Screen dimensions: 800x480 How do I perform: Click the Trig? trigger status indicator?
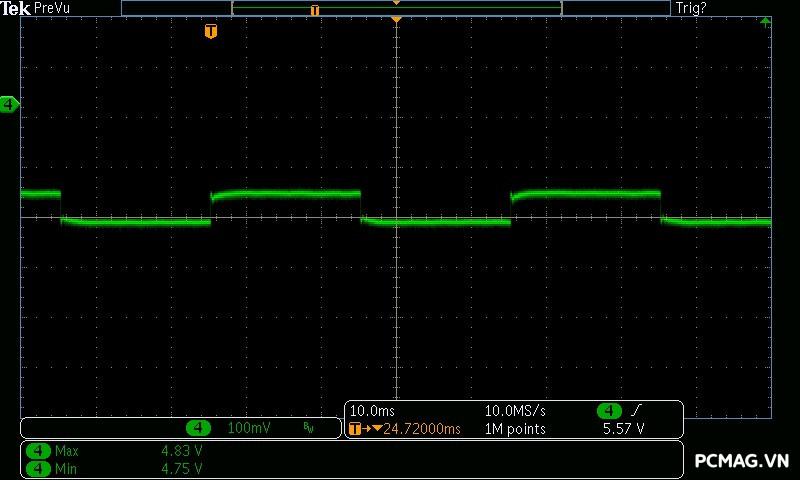(x=691, y=8)
